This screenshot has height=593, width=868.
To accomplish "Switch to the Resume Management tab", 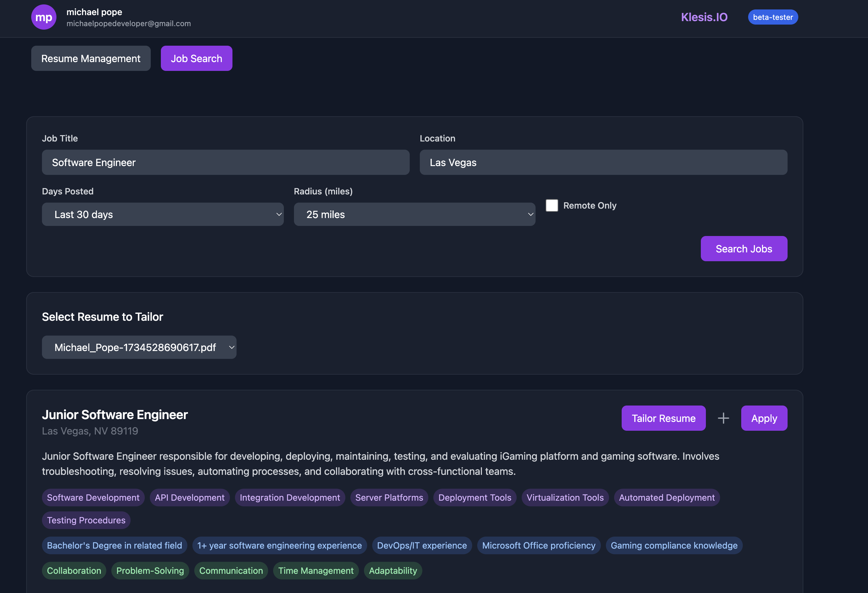I will [91, 58].
